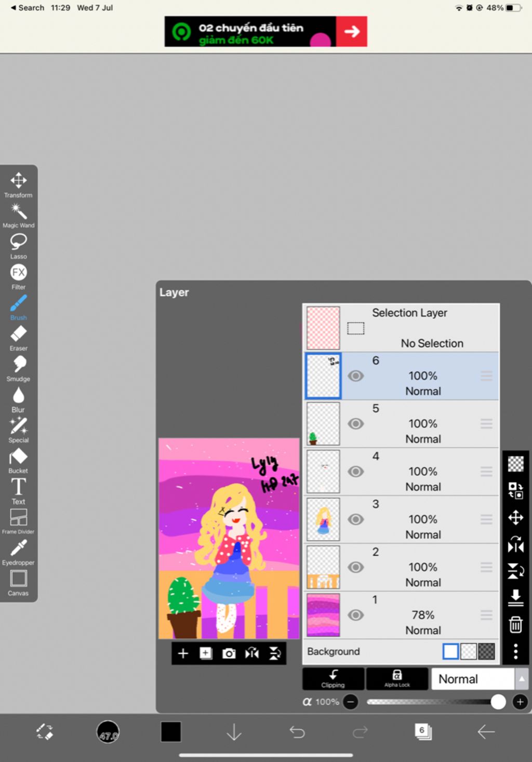Tap brush-eraser switch icon in bottom bar
The width and height of the screenshot is (532, 762).
coord(45,732)
